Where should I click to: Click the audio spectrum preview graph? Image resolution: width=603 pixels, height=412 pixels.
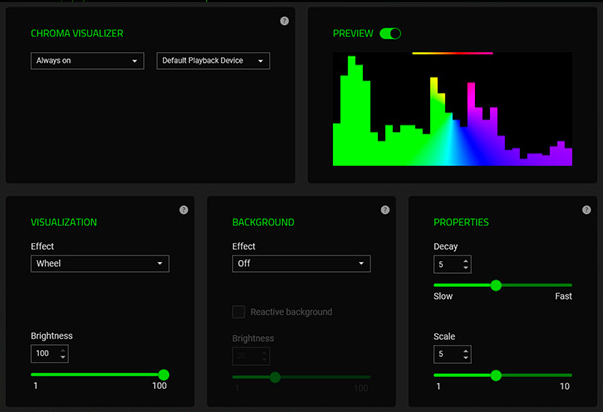click(x=452, y=109)
